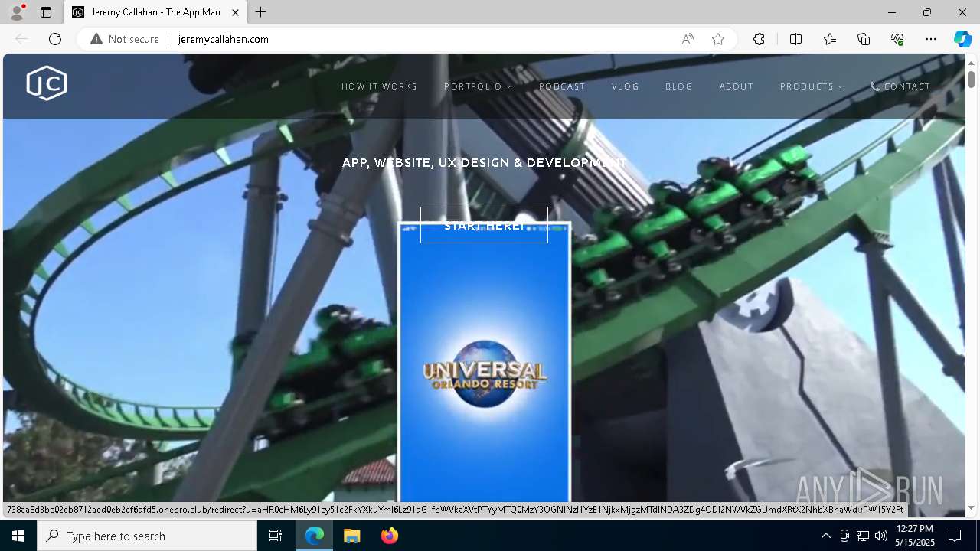The width and height of the screenshot is (980, 551).
Task: Open the CONTACT link with phone icon
Action: [900, 86]
